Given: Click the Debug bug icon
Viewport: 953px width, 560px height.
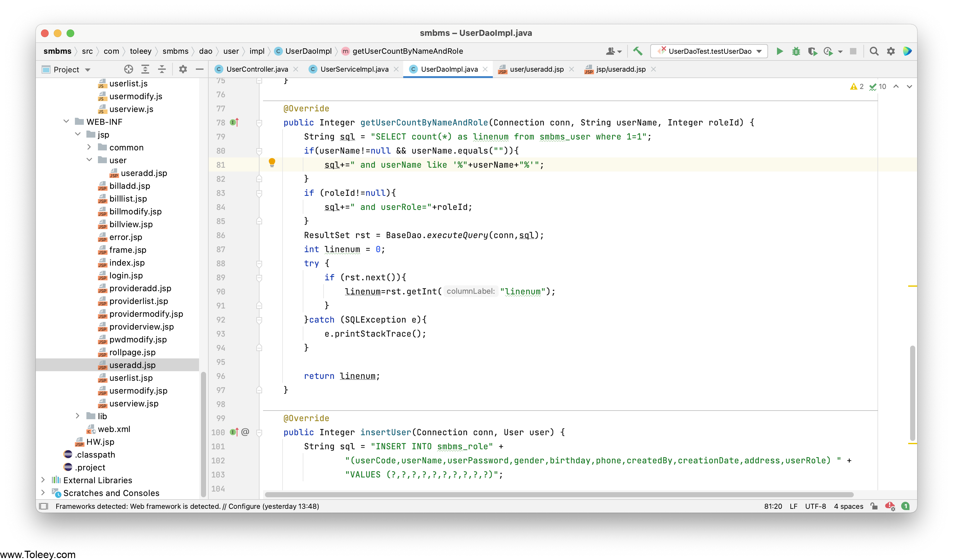Looking at the screenshot, I should point(796,51).
